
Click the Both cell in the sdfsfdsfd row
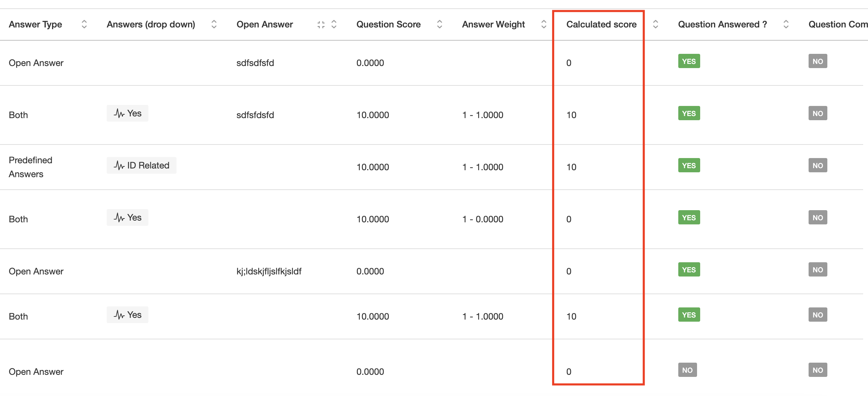coord(18,115)
